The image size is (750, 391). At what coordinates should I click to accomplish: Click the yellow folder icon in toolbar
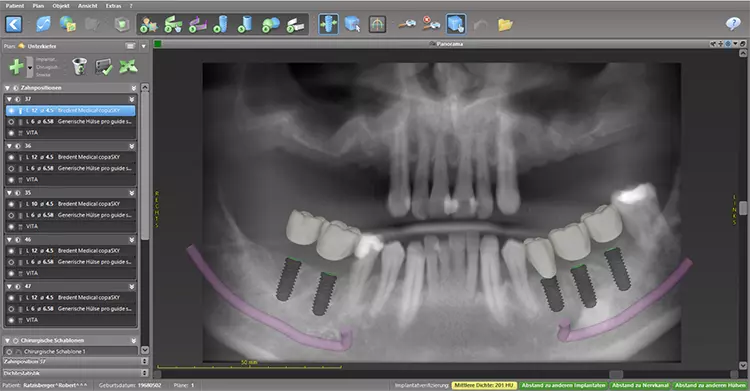[x=505, y=24]
